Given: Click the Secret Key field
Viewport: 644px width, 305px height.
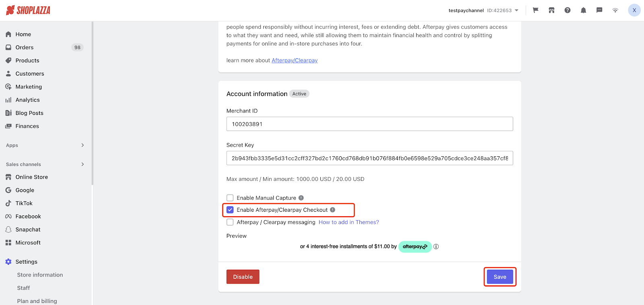Looking at the screenshot, I should pos(369,158).
